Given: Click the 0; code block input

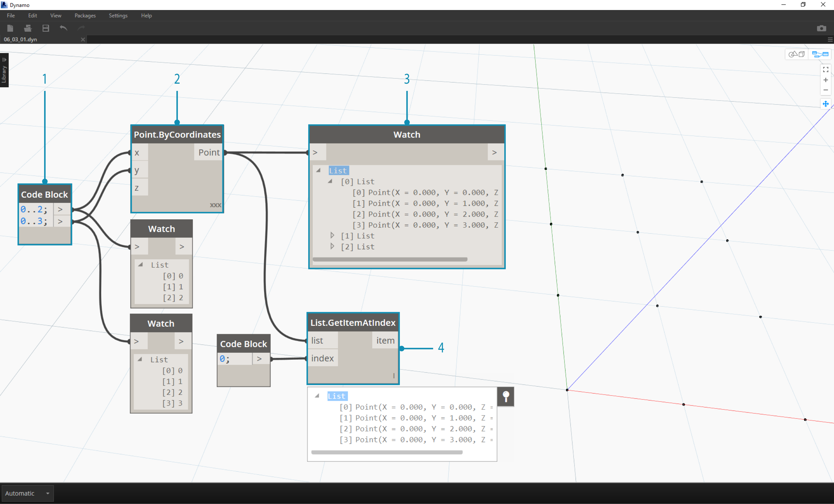Looking at the screenshot, I should click(x=234, y=358).
